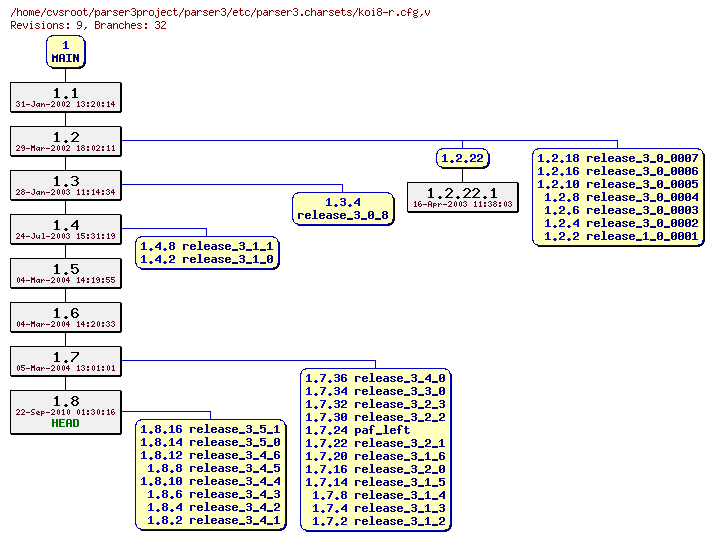Viewport: 713px width, 540px height.
Task: Click 1.8.14 release_3_5_0 entry
Action: click(211, 442)
